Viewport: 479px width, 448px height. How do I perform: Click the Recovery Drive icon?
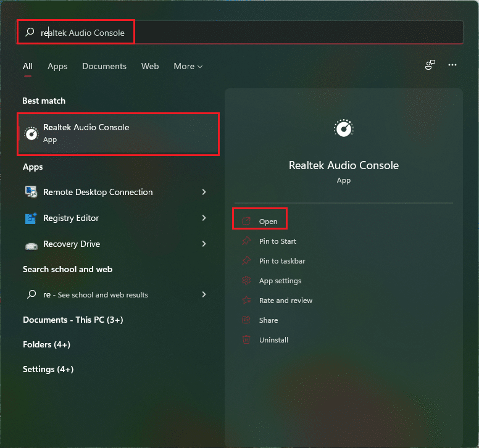[x=31, y=245]
